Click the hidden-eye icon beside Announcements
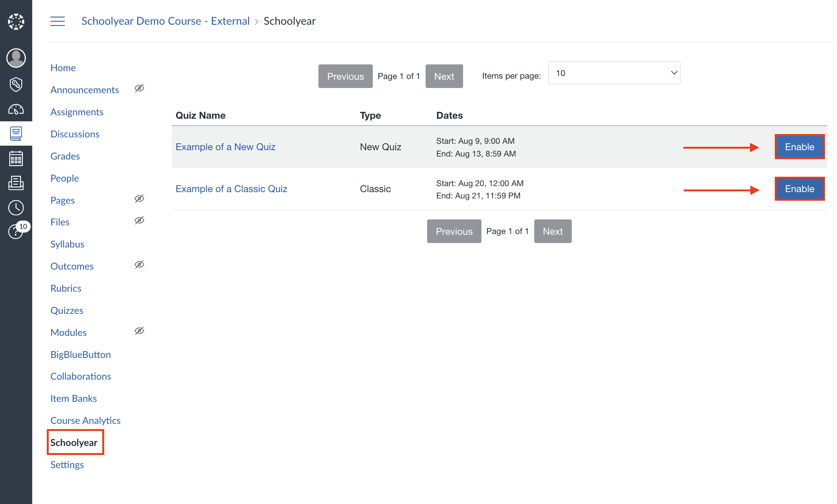 point(139,88)
